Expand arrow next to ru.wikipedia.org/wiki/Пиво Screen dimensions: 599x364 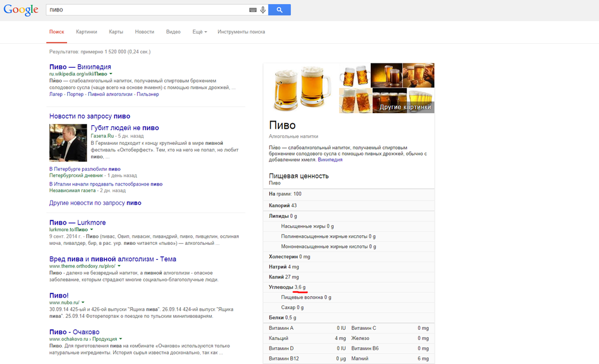pyautogui.click(x=111, y=74)
